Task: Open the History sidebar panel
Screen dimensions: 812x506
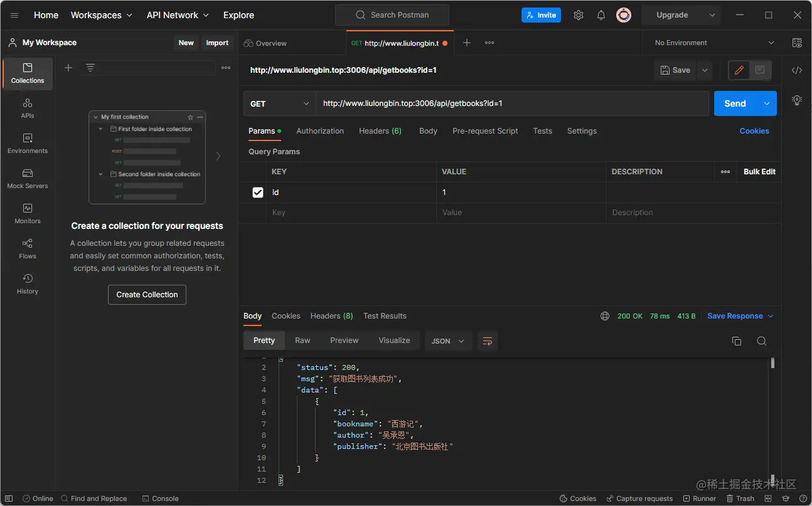Action: 28,284
